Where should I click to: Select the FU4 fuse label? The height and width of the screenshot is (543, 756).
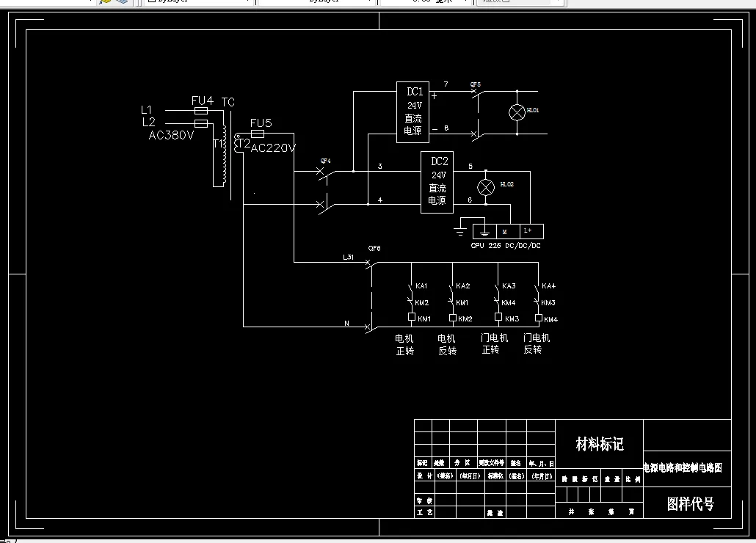pos(202,101)
